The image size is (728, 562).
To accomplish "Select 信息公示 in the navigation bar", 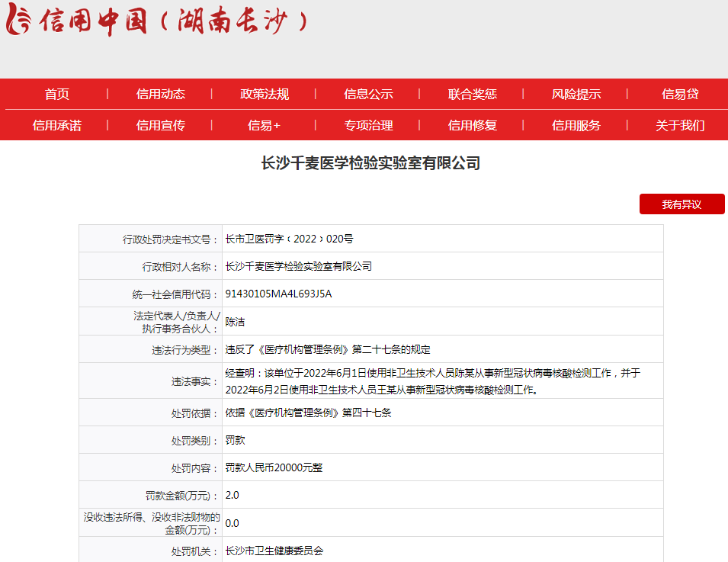I will click(x=369, y=95).
